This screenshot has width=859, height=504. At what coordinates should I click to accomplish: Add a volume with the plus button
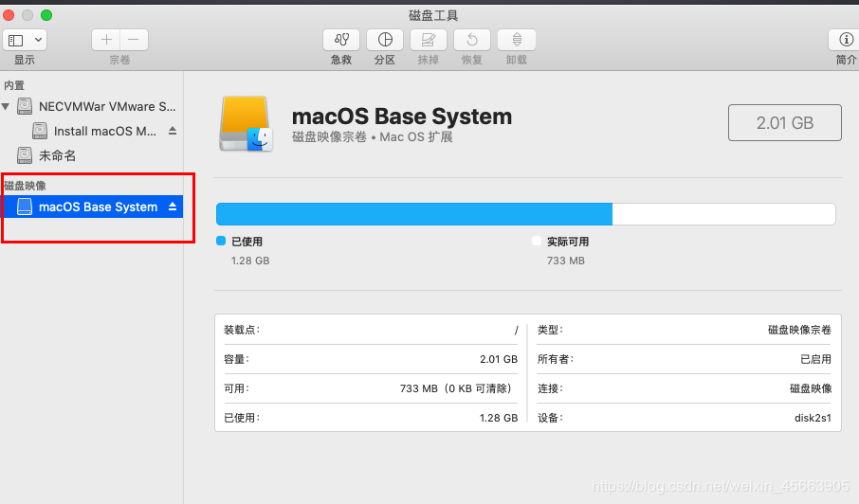pos(106,40)
